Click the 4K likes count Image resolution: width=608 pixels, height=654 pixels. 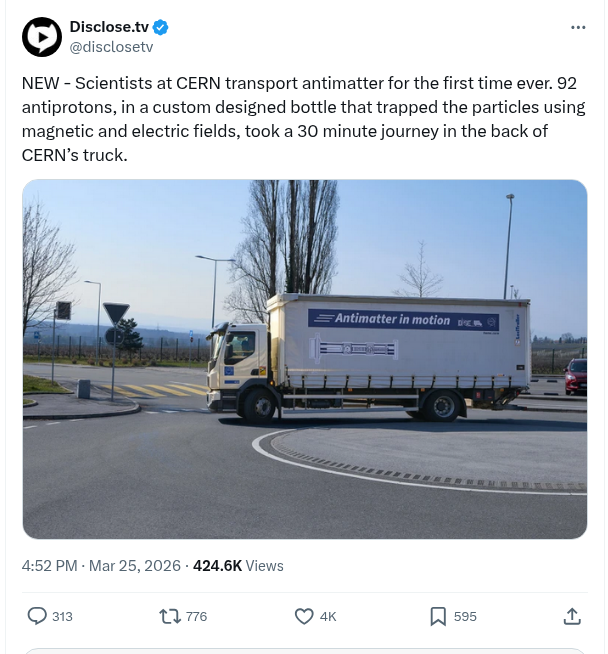[x=328, y=617]
